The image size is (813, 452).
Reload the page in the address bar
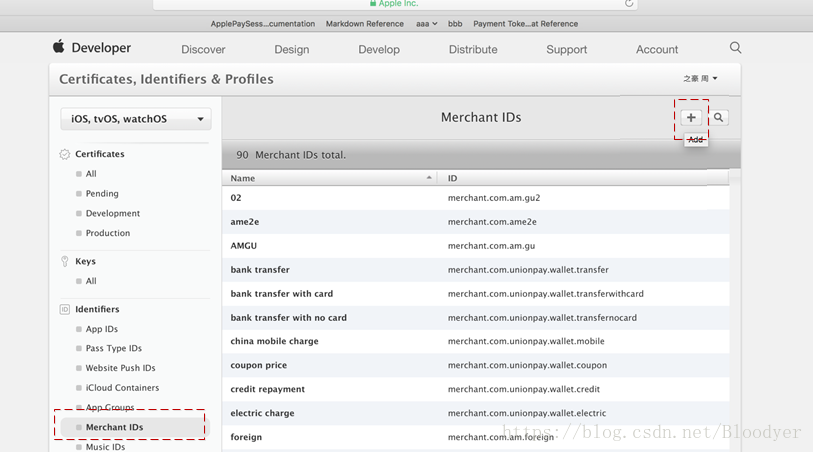click(629, 3)
